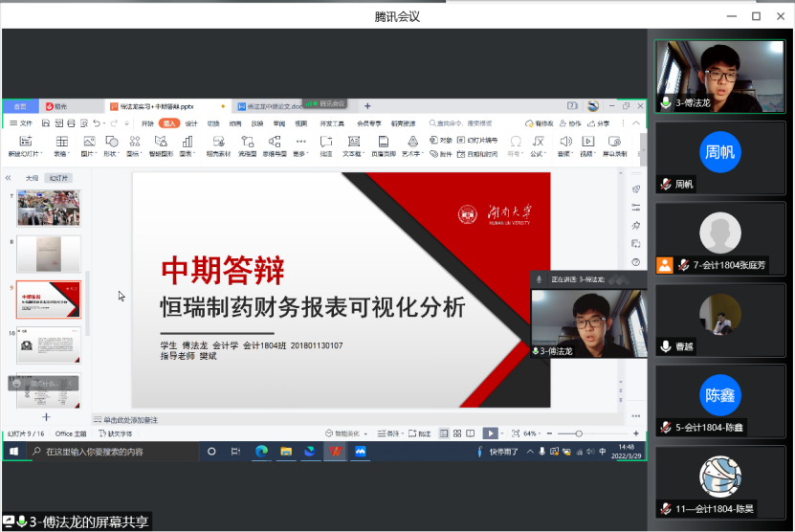The width and height of the screenshot is (795, 532).
Task: Insert 日期和时间 date and time
Action: click(477, 154)
